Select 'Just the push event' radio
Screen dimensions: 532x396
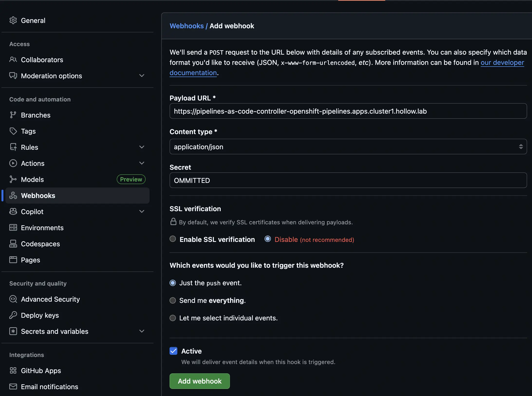[x=173, y=283]
